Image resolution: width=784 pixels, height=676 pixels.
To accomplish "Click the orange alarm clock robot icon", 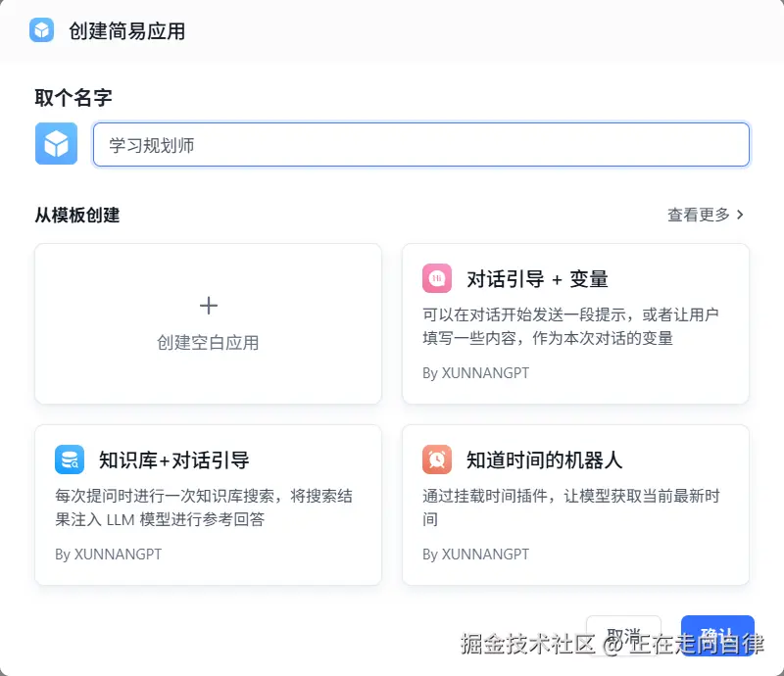I will [x=437, y=459].
